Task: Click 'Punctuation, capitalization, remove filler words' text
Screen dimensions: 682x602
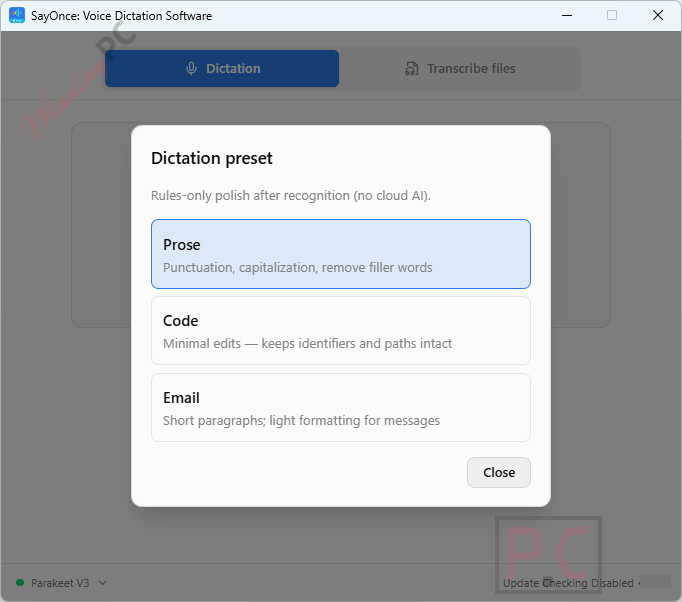Action: [x=298, y=268]
